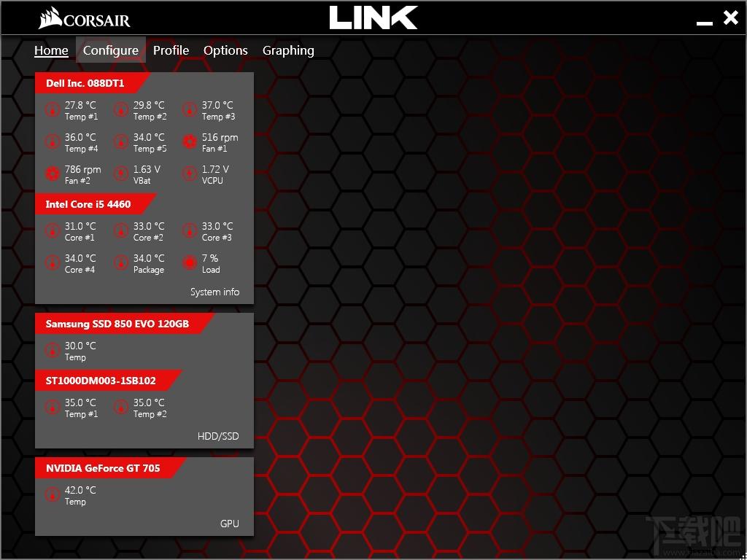Open the Profile tab
Viewport: 747px width, 560px height.
(171, 50)
